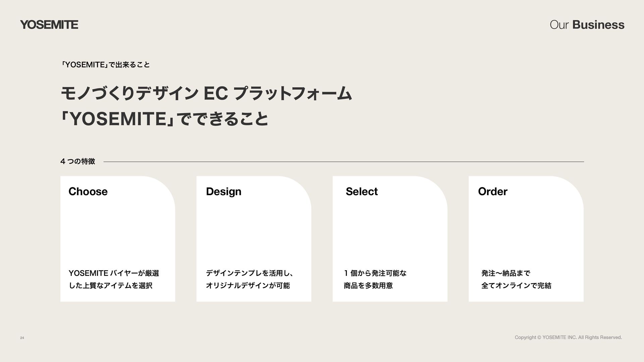
Task: Click the text "1 個から発注可能な"
Action: coord(375,273)
